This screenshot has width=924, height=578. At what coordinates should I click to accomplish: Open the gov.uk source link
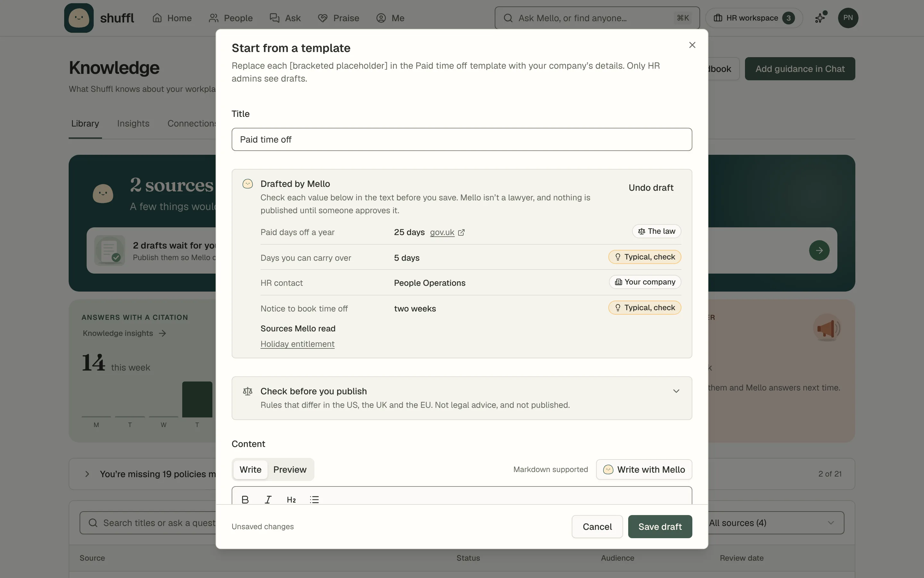coord(442,232)
